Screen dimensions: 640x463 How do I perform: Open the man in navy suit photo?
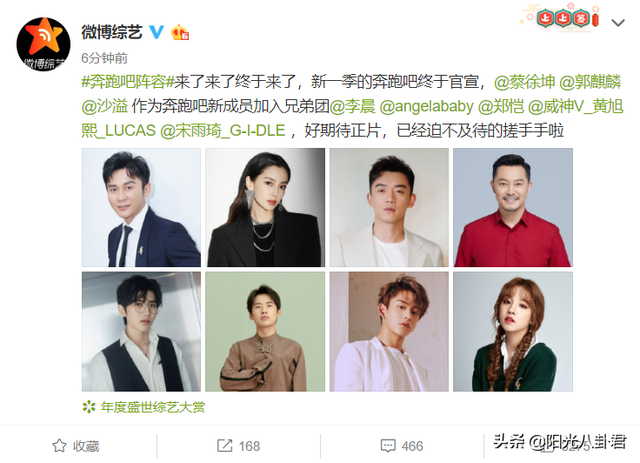[x=141, y=207]
